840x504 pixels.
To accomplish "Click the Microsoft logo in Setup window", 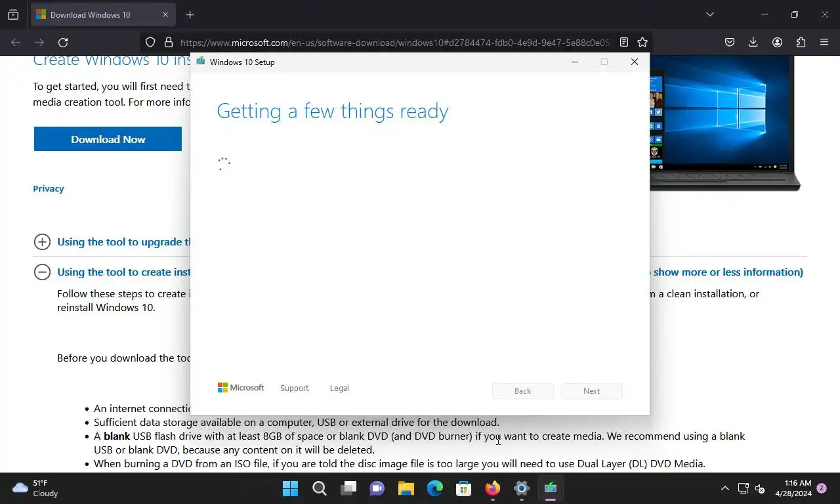I will click(241, 388).
